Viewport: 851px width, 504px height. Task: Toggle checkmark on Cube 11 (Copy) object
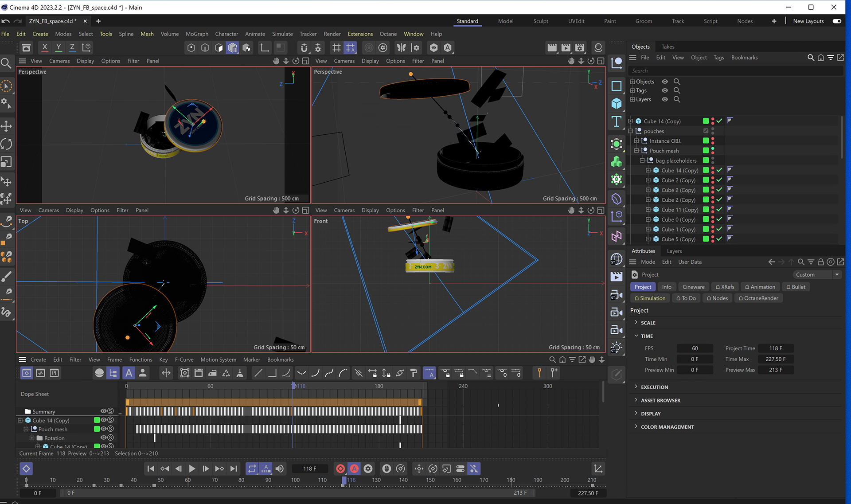pyautogui.click(x=719, y=210)
